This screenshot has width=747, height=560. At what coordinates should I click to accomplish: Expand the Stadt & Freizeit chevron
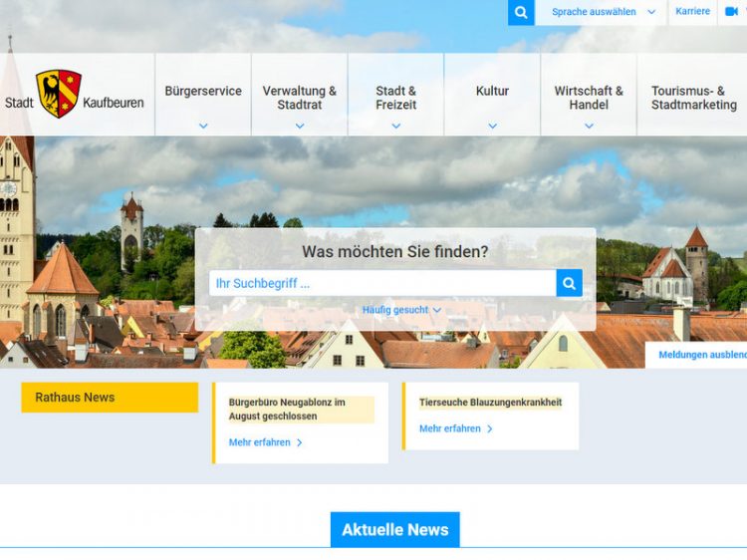[x=396, y=127]
